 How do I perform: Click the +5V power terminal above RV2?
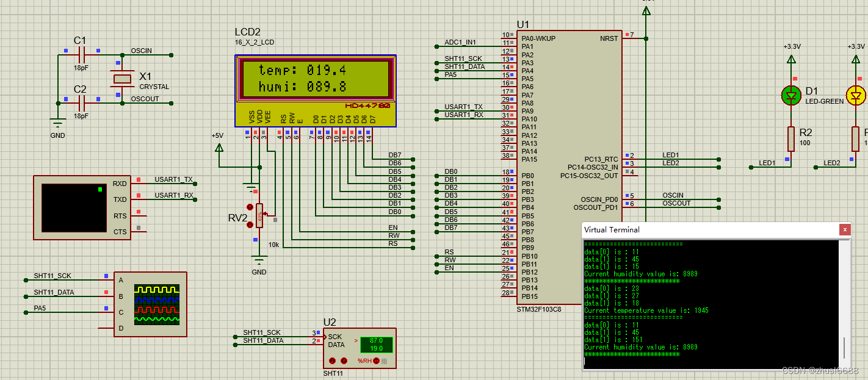tap(219, 146)
